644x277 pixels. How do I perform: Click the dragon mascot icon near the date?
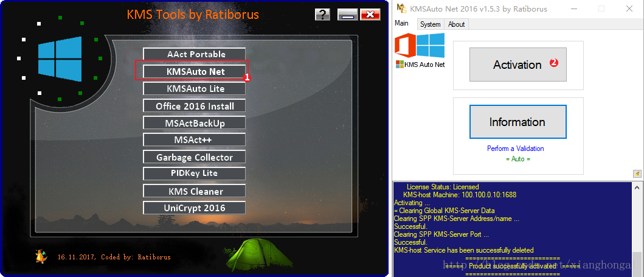coord(41,256)
